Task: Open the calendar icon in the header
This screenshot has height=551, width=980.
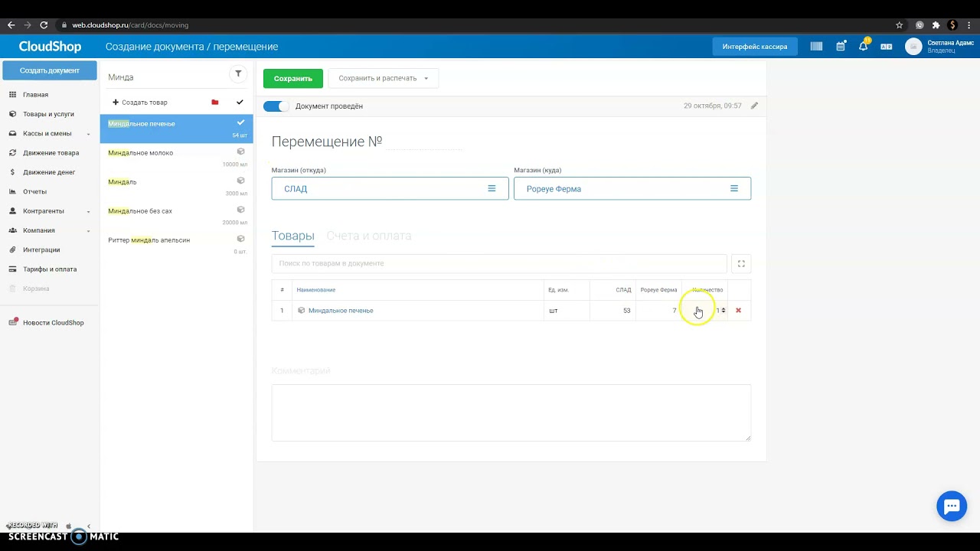Action: [x=841, y=47]
